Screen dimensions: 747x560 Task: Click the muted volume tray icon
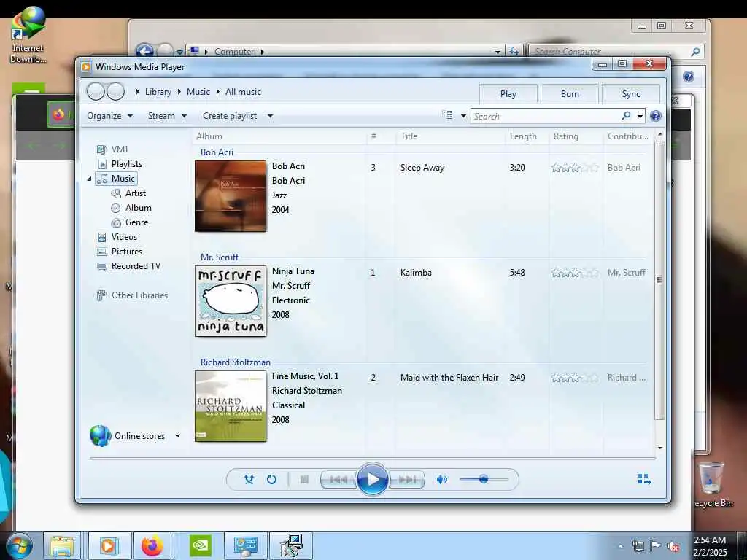coord(673,547)
